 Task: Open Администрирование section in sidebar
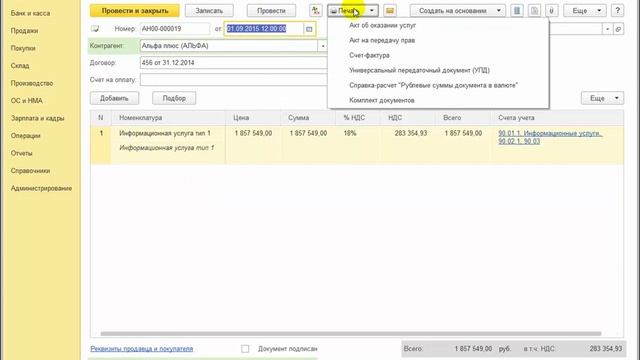(41, 189)
